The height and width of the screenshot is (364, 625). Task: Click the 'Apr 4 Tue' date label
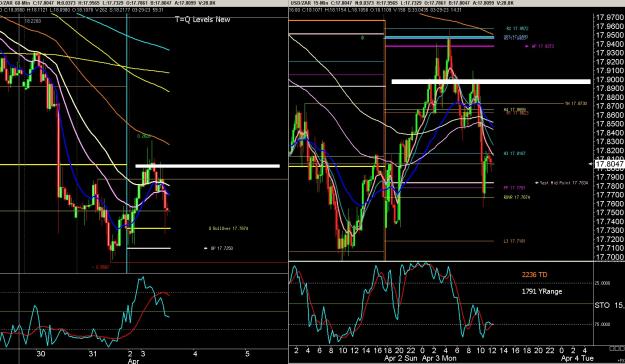577,358
